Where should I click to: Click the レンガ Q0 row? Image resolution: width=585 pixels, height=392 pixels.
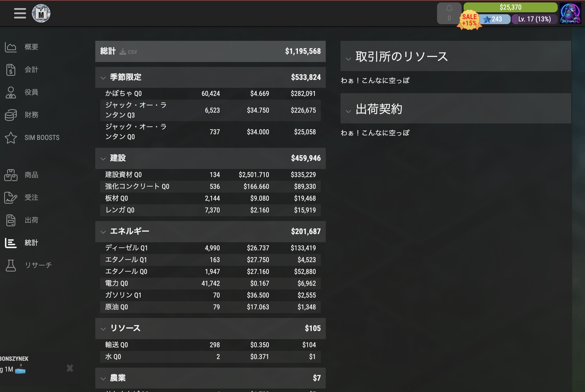(210, 210)
